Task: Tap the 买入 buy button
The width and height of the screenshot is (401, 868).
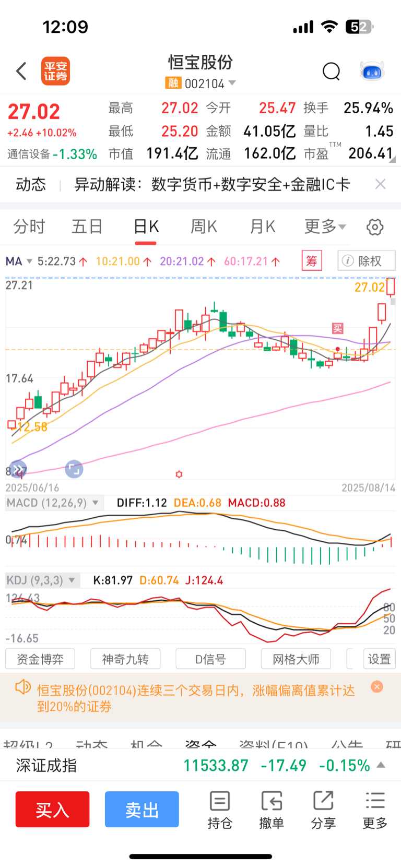Action: pos(52,809)
